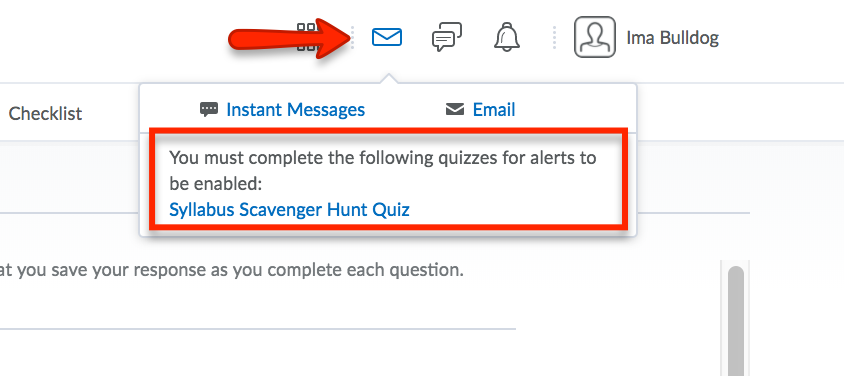This screenshot has height=376, width=844.
Task: Select the Checklist navigation item
Action: (45, 113)
